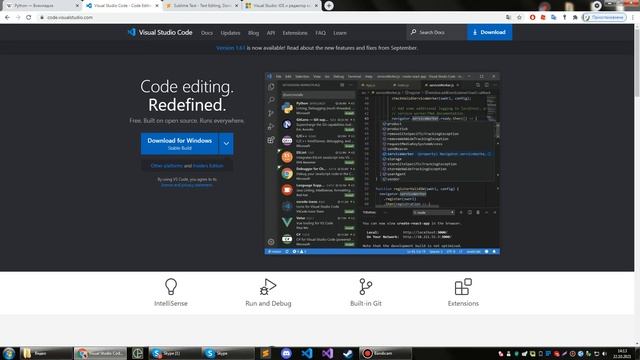
Task: Switch to Skype (1) taskbar window
Action: [174, 353]
